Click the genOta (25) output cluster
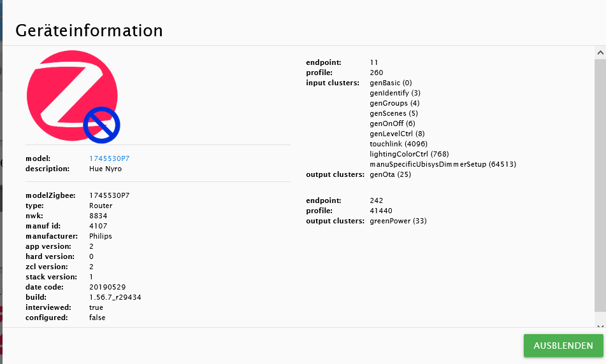The image size is (606, 364). pyautogui.click(x=391, y=174)
